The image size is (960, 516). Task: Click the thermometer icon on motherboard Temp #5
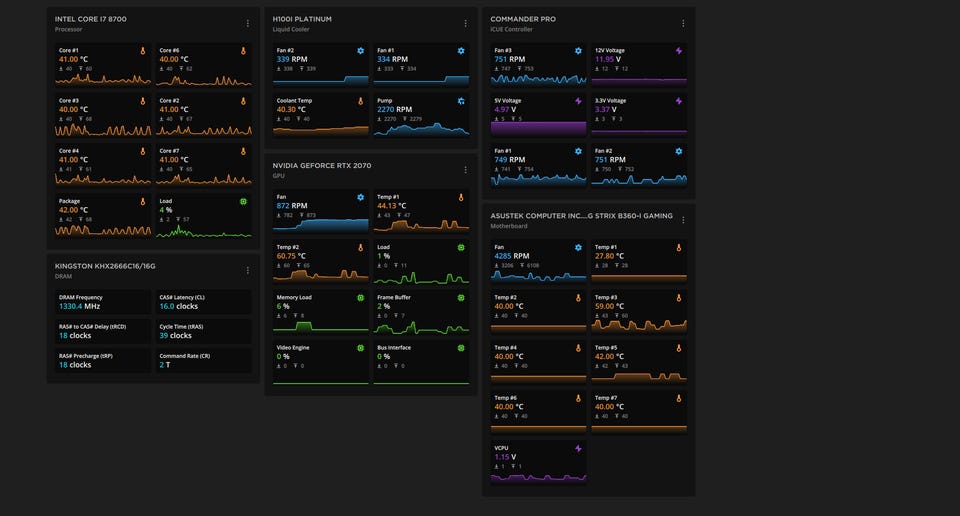pyautogui.click(x=678, y=348)
